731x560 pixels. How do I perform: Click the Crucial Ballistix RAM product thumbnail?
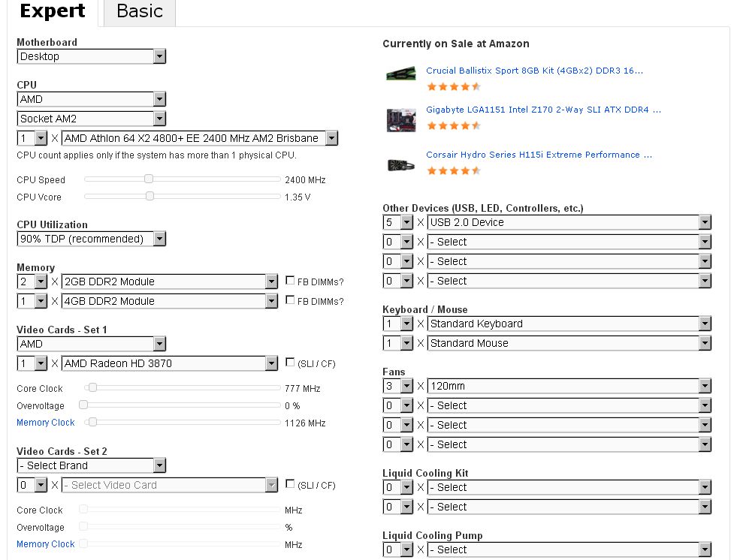(x=401, y=74)
